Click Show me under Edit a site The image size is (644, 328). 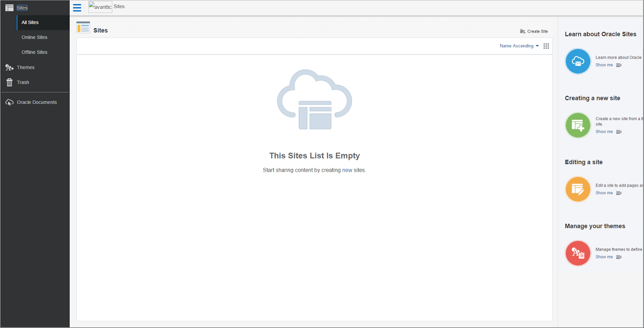click(x=604, y=193)
